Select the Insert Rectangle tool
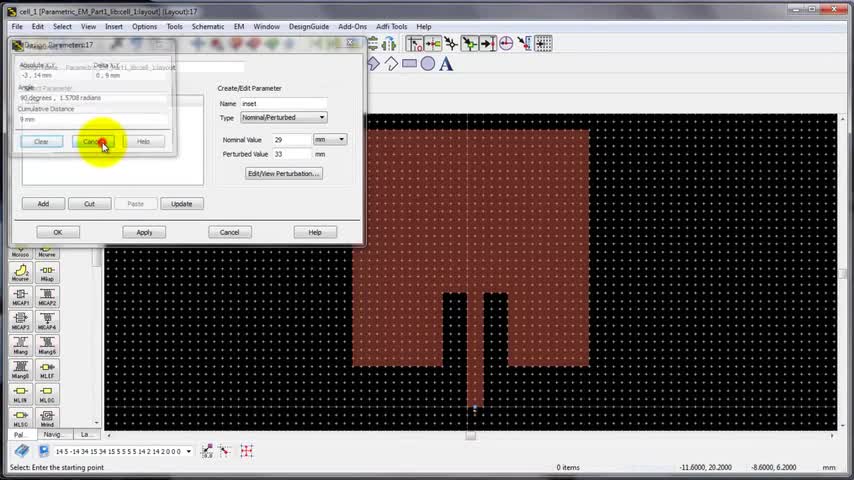854x480 pixels. tap(410, 64)
